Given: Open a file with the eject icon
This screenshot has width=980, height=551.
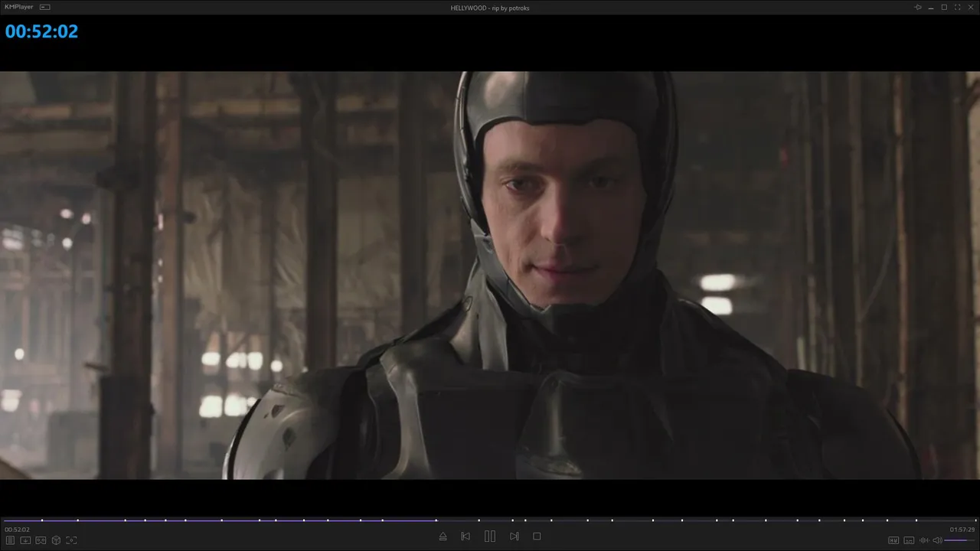Looking at the screenshot, I should pos(443,536).
